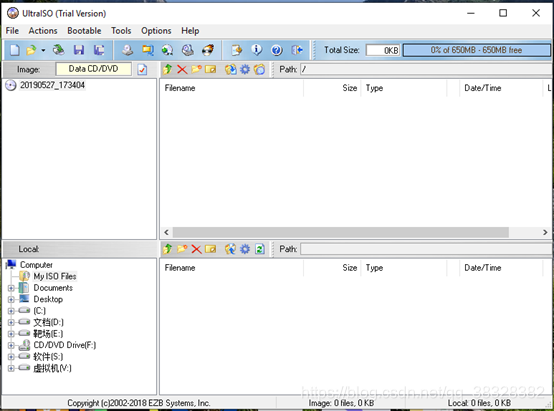Open the Tools menu

pos(121,31)
